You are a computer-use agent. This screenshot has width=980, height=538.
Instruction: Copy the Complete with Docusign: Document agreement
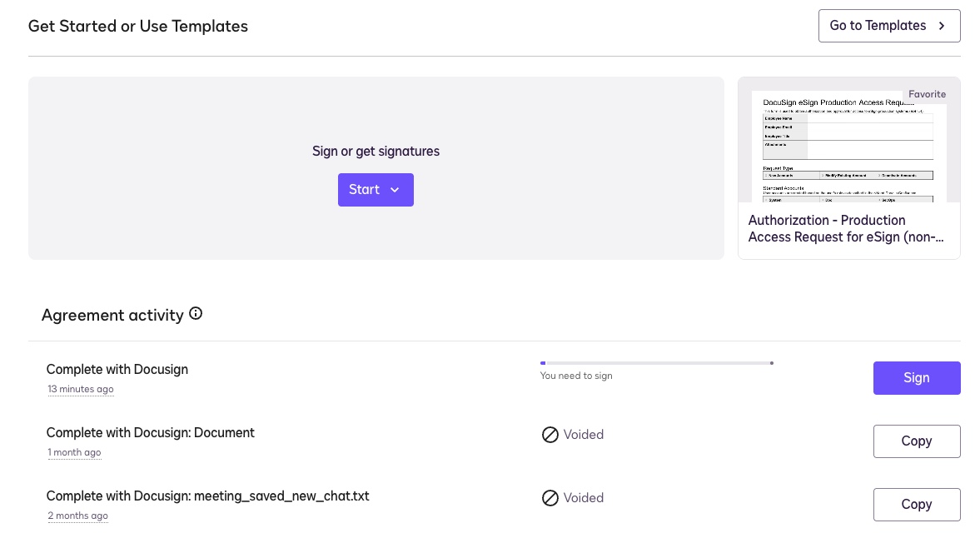pyautogui.click(x=916, y=441)
